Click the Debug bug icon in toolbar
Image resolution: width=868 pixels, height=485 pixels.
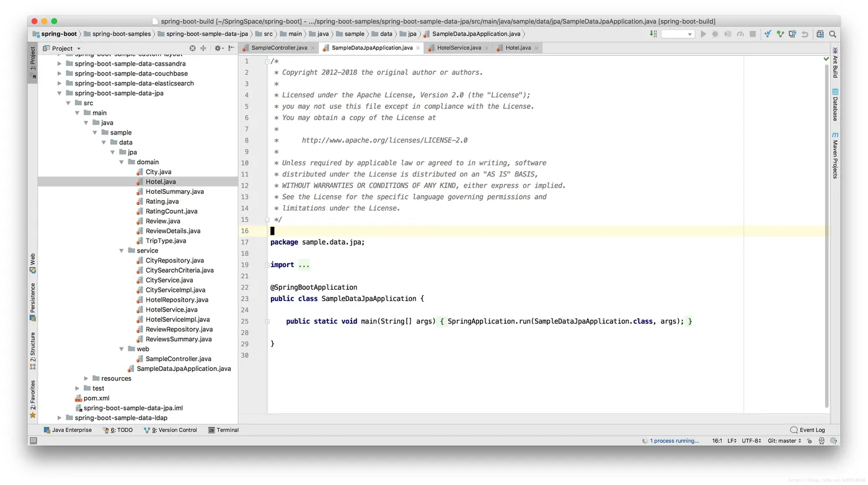tap(715, 34)
